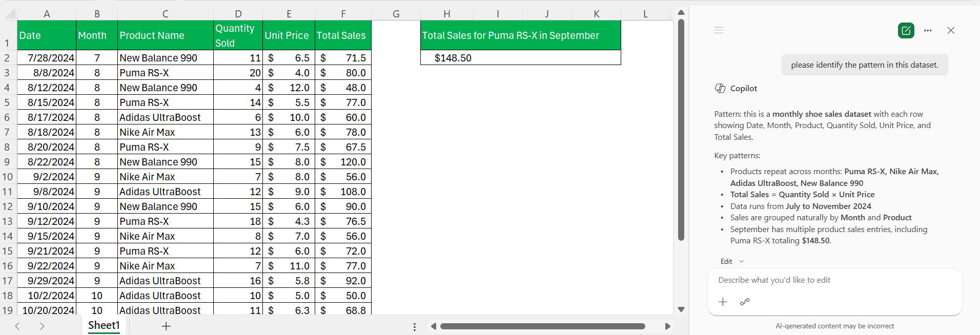The height and width of the screenshot is (335, 980).
Task: Click horizontal scrollbar right arrow
Action: point(667,326)
